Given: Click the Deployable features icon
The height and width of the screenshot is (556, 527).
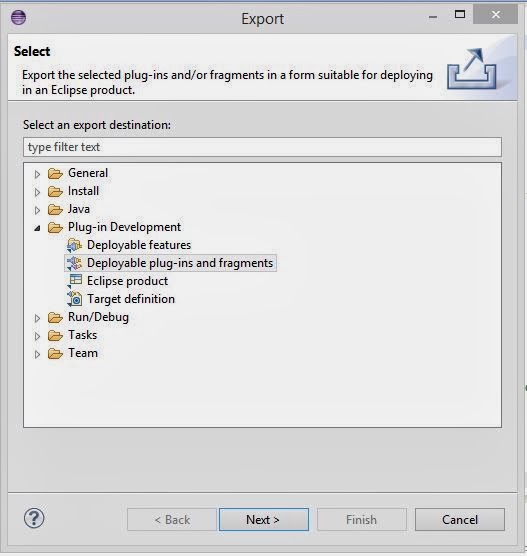Looking at the screenshot, I should point(74,245).
